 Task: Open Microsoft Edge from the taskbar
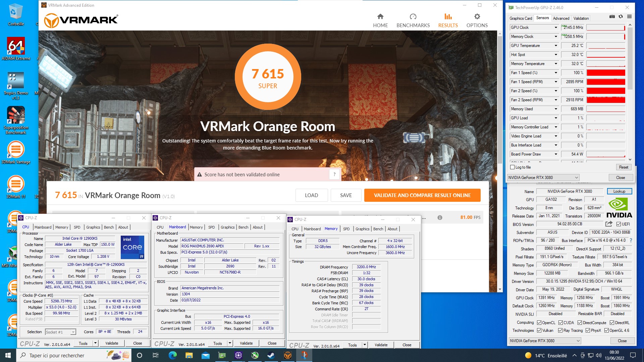coord(172,355)
